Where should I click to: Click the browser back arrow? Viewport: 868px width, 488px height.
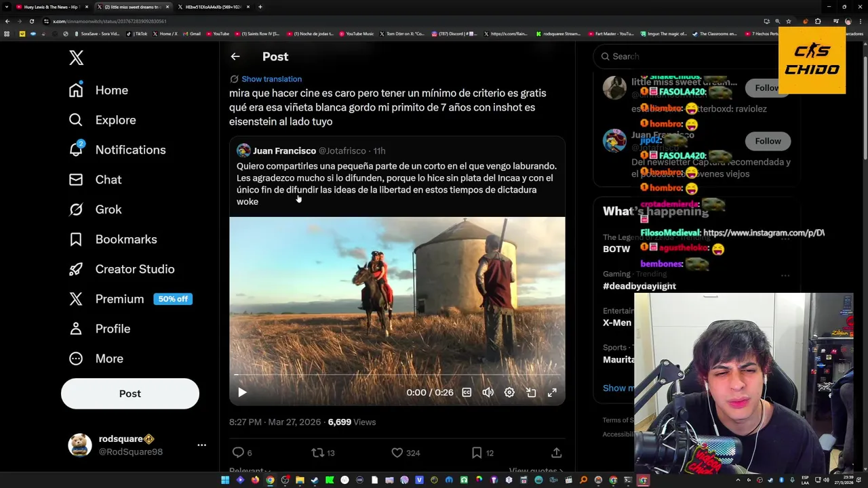7,21
